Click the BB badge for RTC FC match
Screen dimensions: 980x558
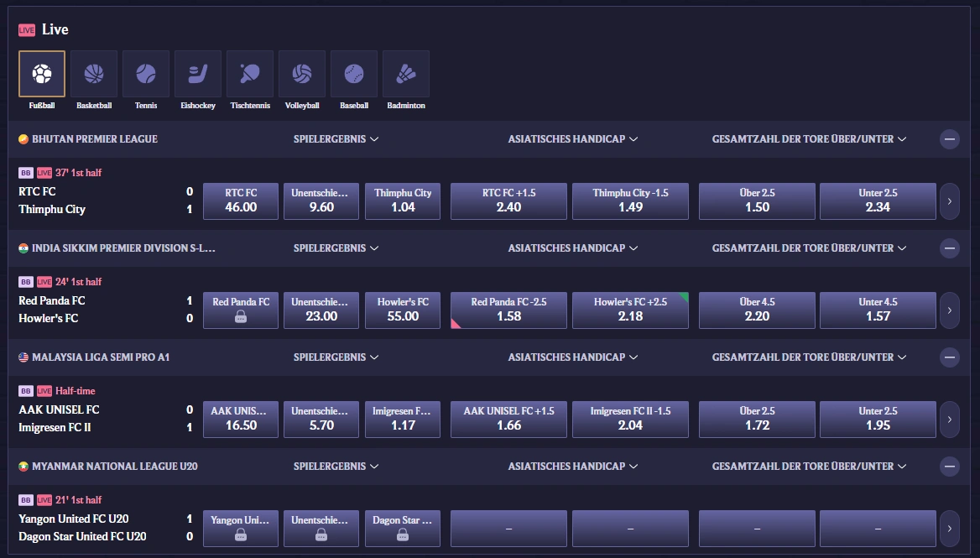[26, 173]
